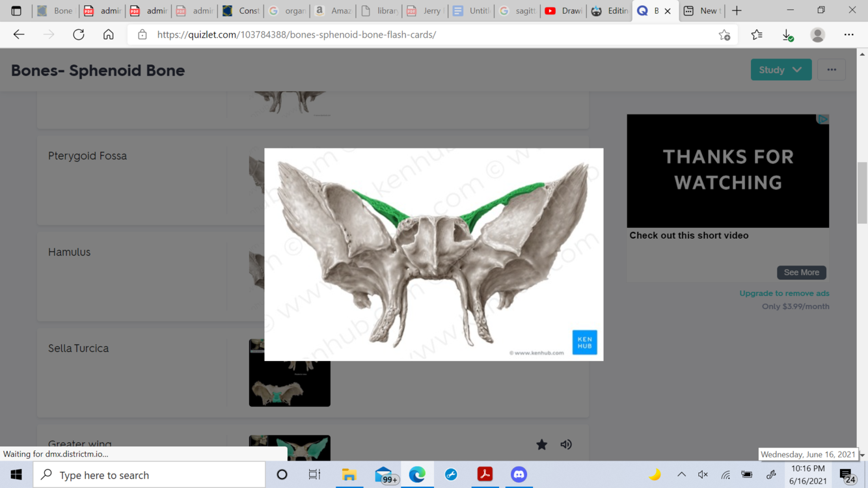
Task: Open File Explorer from the taskbar
Action: [349, 475]
